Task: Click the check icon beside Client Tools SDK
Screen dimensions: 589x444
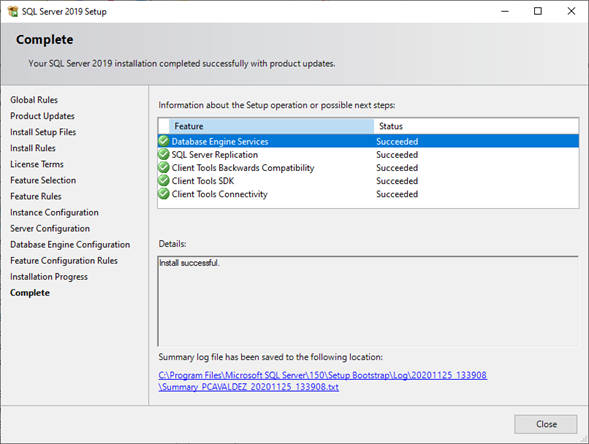Action: click(x=164, y=181)
